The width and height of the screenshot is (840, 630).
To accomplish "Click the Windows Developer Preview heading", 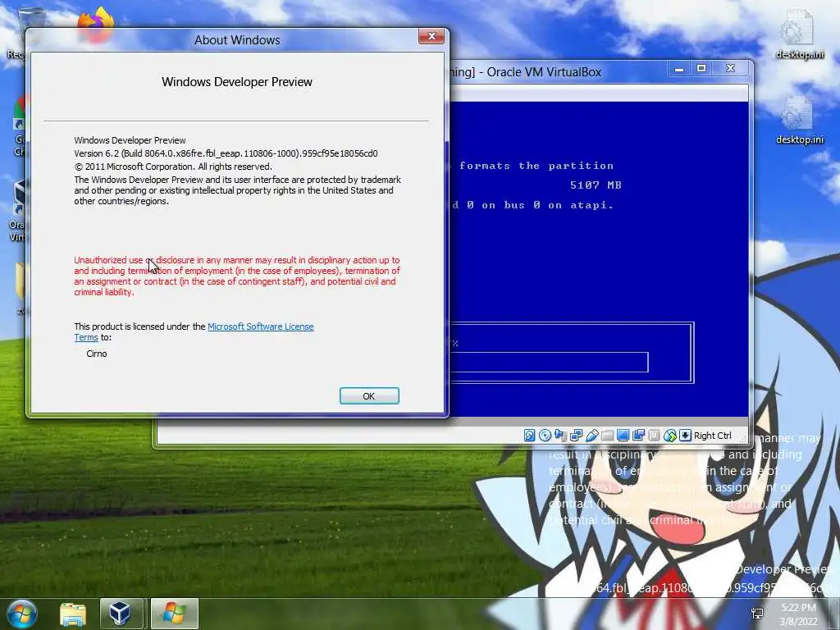I will (x=237, y=82).
